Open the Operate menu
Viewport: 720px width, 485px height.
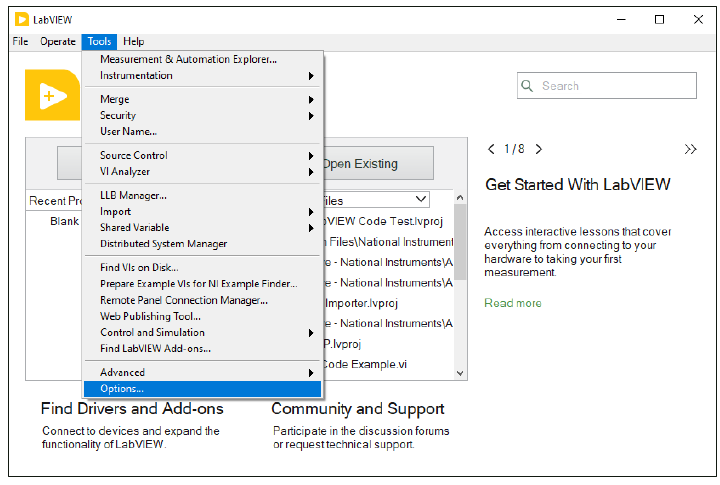tap(58, 42)
